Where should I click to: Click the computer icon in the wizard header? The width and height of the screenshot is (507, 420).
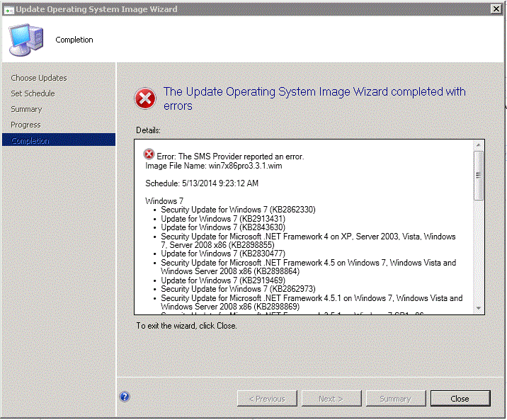click(26, 40)
